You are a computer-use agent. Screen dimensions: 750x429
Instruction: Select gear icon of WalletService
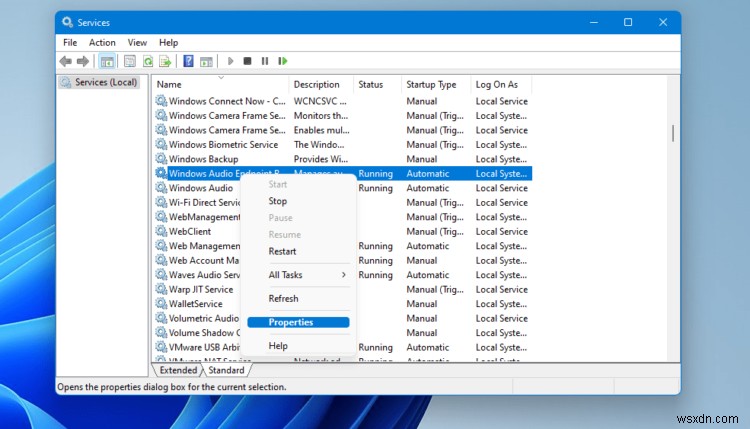tap(161, 304)
